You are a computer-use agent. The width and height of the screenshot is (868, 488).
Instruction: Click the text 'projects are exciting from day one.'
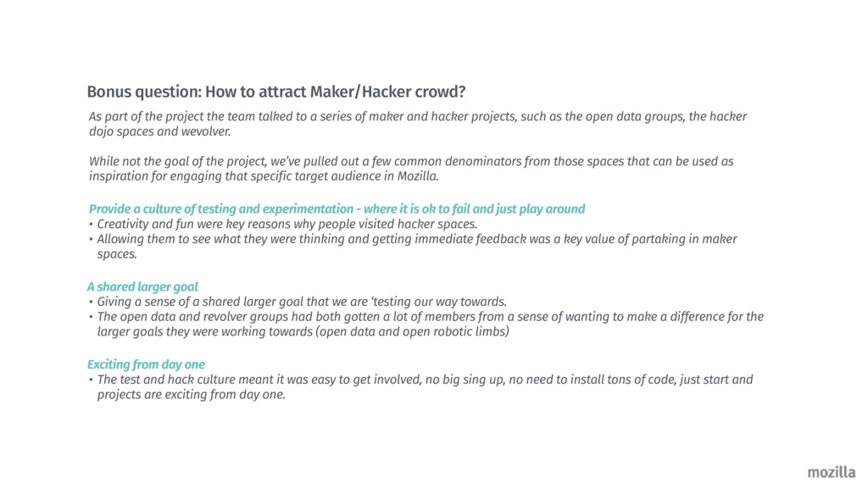[192, 395]
